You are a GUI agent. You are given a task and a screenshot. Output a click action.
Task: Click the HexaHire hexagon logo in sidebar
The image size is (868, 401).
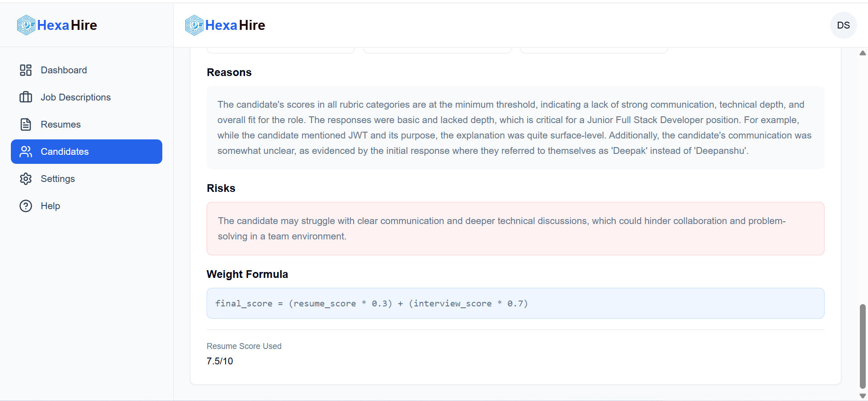pos(26,25)
